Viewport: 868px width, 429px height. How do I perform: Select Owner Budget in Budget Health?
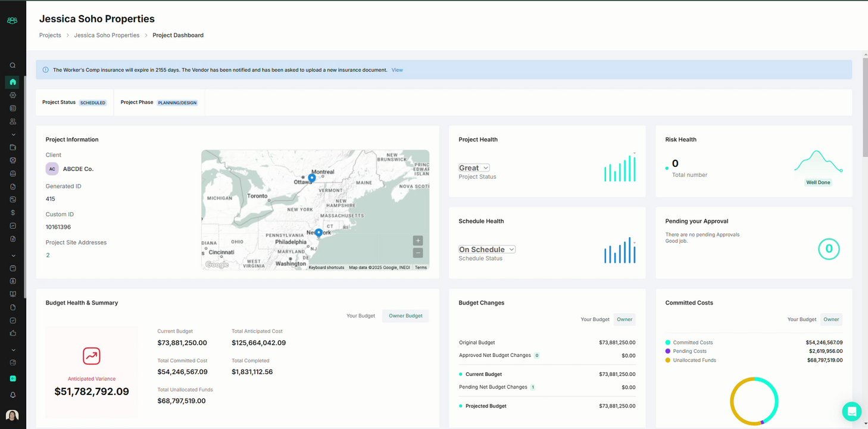click(405, 316)
